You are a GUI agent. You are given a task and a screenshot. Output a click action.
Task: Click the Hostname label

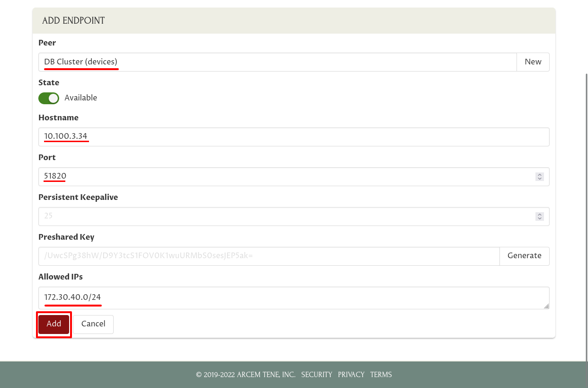pyautogui.click(x=59, y=118)
